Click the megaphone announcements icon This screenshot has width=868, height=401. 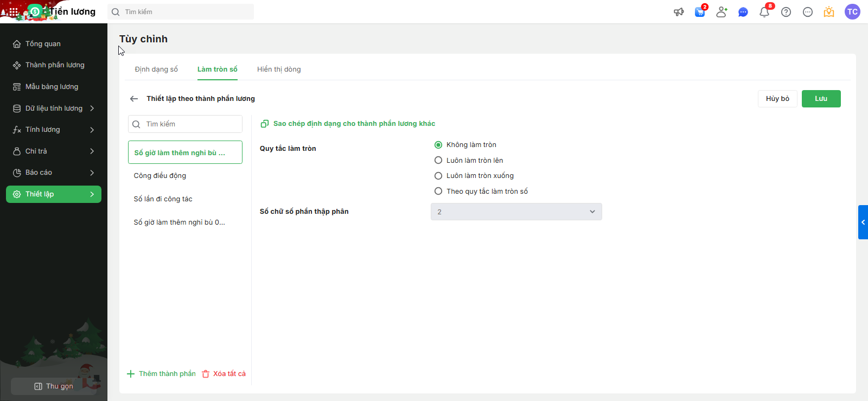click(679, 12)
